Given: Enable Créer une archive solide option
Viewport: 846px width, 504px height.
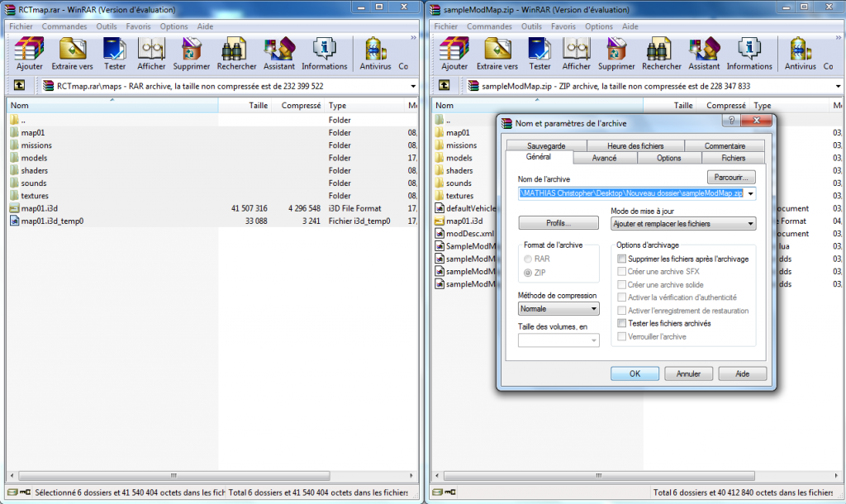Looking at the screenshot, I should (622, 284).
